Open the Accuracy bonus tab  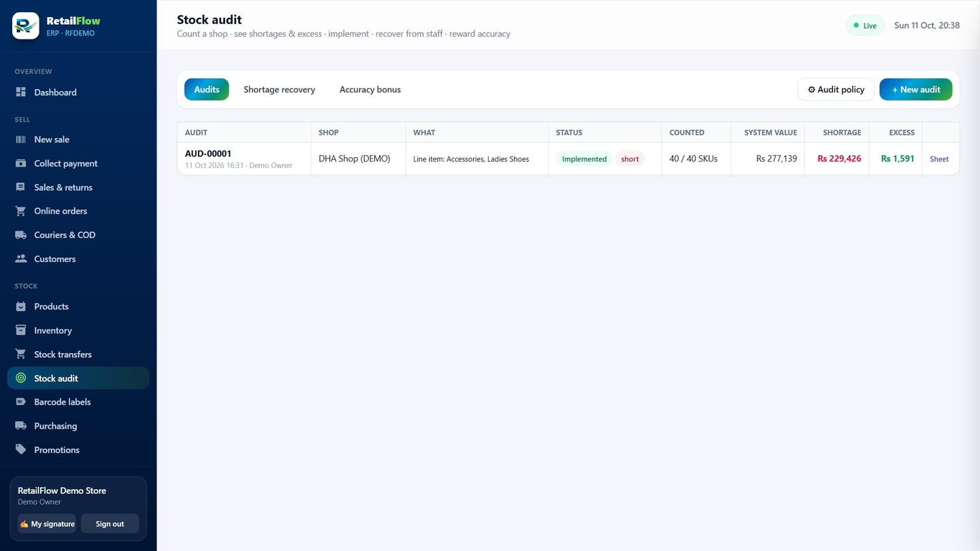point(370,89)
